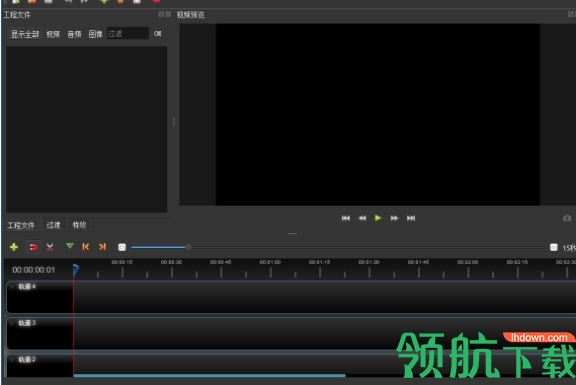Image resolution: width=576 pixels, height=385 pixels.
Task: Click the green plus import icon in top toolbar
Action: (x=104, y=1)
